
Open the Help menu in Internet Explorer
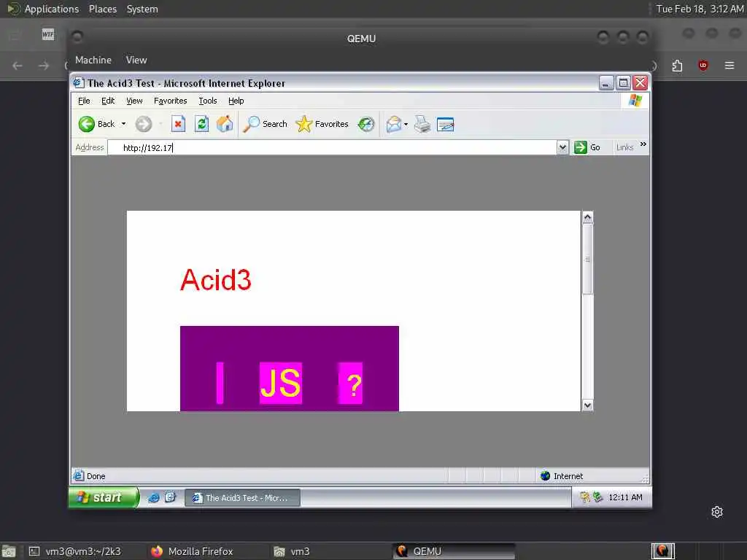(x=236, y=101)
